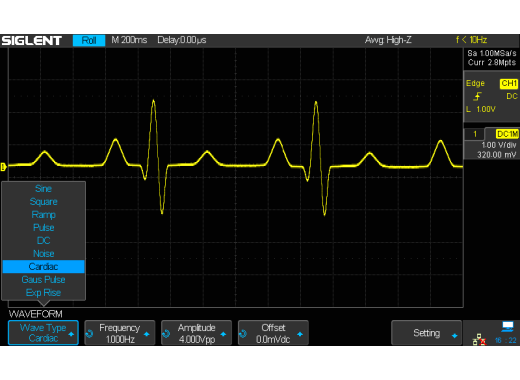
Task: Click the DC1M coupling badge
Action: [x=507, y=134]
